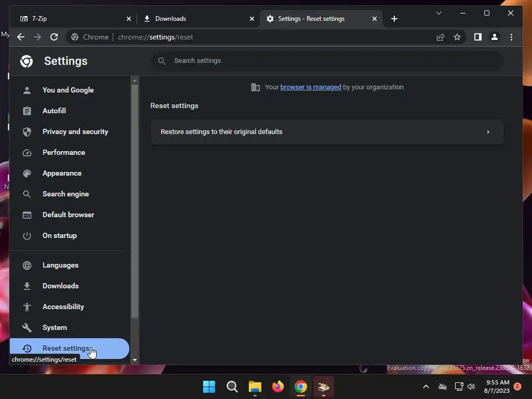Click the Chrome site info chip in address bar
This screenshot has height=399, width=532.
coord(90,37)
